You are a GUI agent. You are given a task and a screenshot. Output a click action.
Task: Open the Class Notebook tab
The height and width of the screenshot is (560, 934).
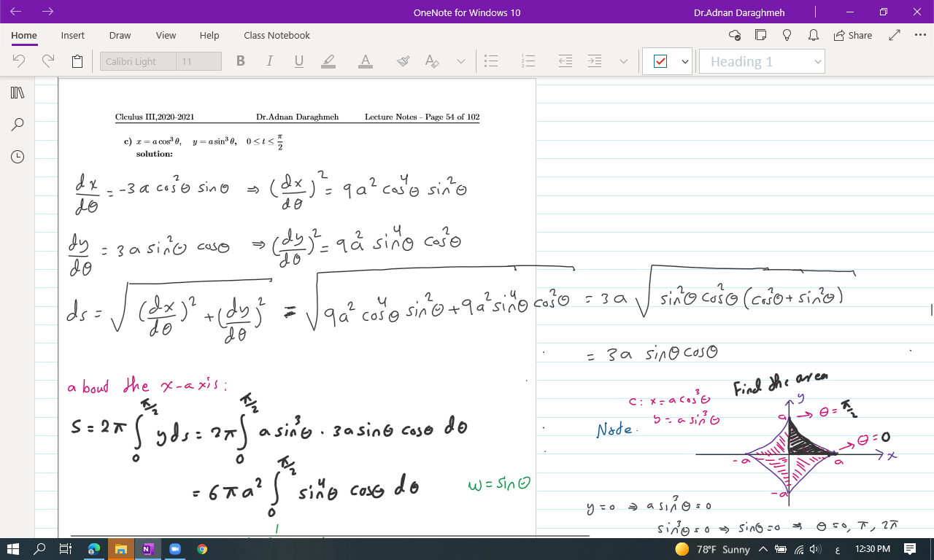[x=277, y=35]
